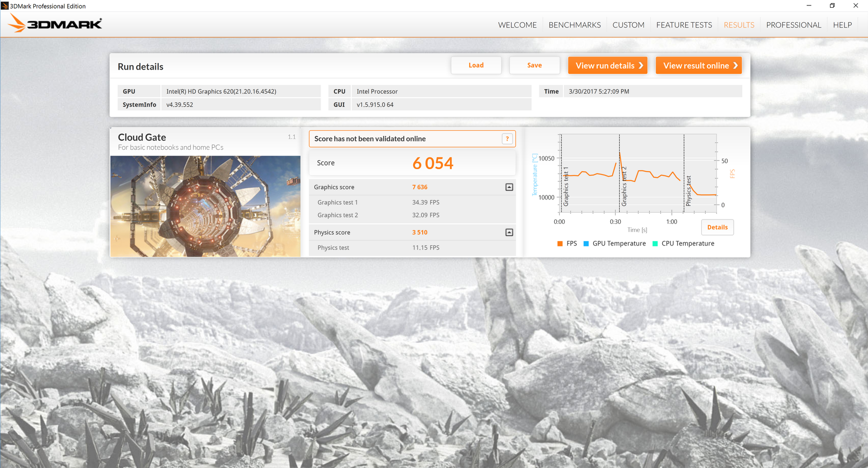
Task: Click the Graphics score value 7 636
Action: [x=420, y=187]
